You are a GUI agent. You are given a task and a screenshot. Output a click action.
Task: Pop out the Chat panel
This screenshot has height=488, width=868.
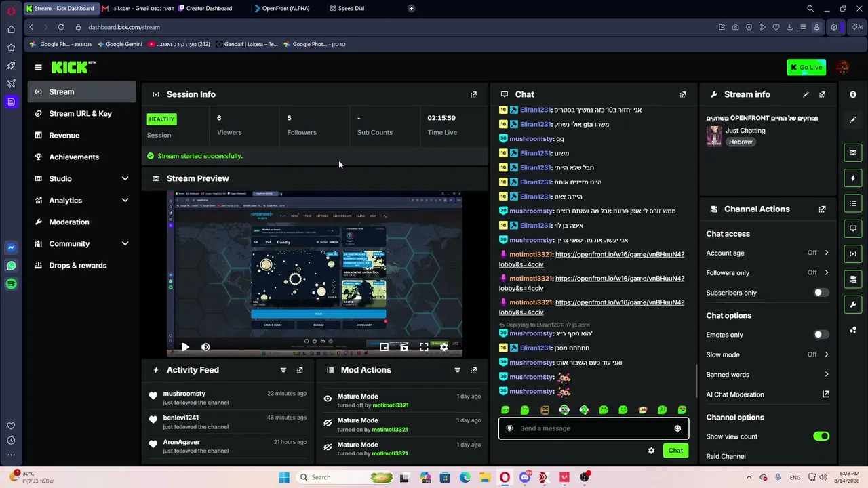[x=683, y=94]
